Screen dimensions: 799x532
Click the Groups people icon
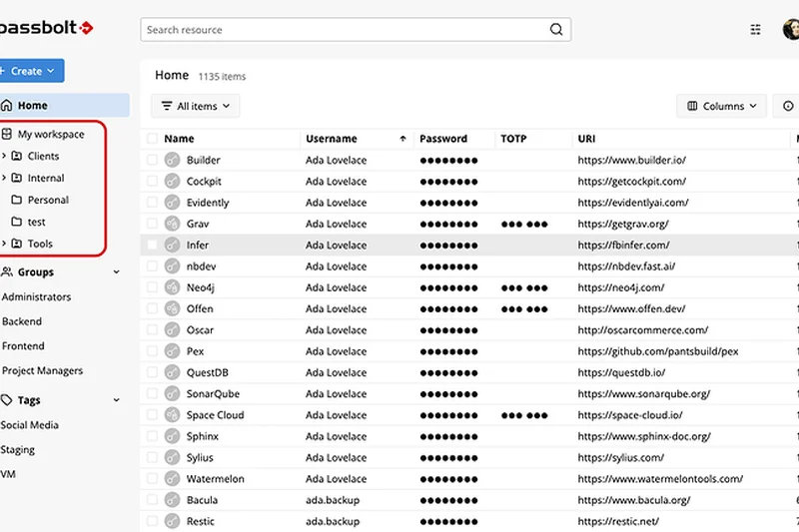coord(7,271)
